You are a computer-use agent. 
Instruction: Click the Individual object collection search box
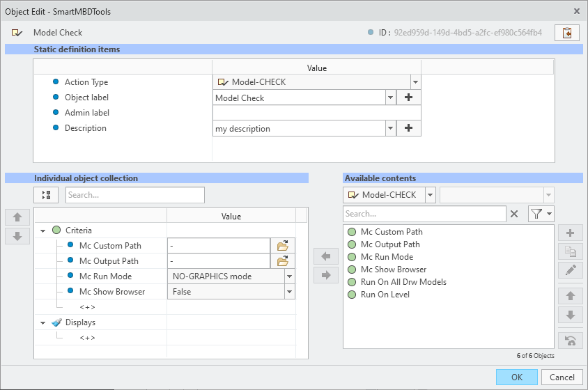pos(135,195)
